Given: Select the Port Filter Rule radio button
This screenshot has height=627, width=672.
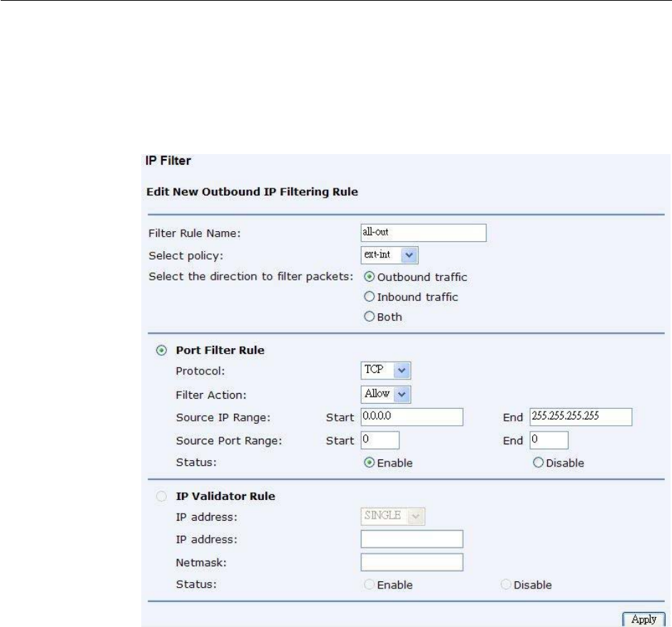Looking at the screenshot, I should 161,350.
